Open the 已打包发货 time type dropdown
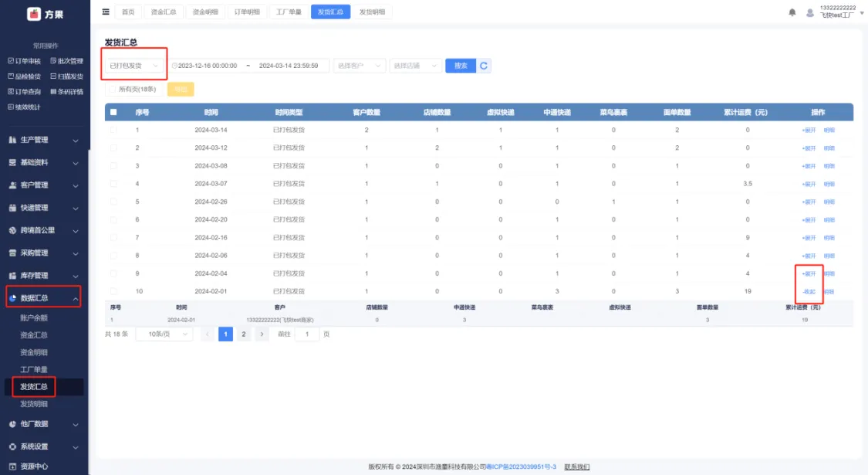Image resolution: width=868 pixels, height=475 pixels. 134,66
